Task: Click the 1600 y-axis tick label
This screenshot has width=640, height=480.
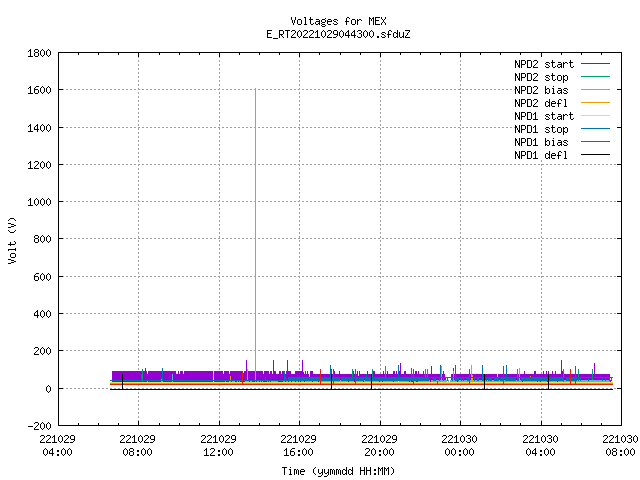Action: coord(39,90)
